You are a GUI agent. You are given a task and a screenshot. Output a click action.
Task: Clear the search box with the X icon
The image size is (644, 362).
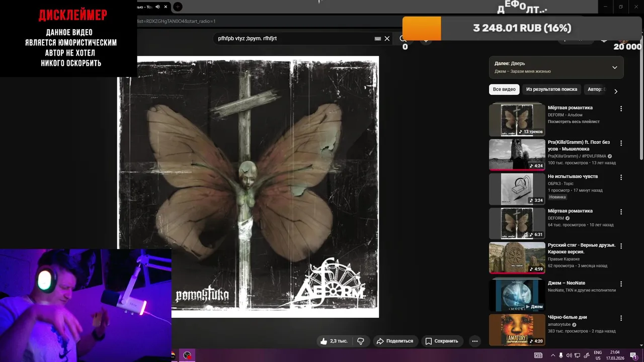pyautogui.click(x=387, y=38)
